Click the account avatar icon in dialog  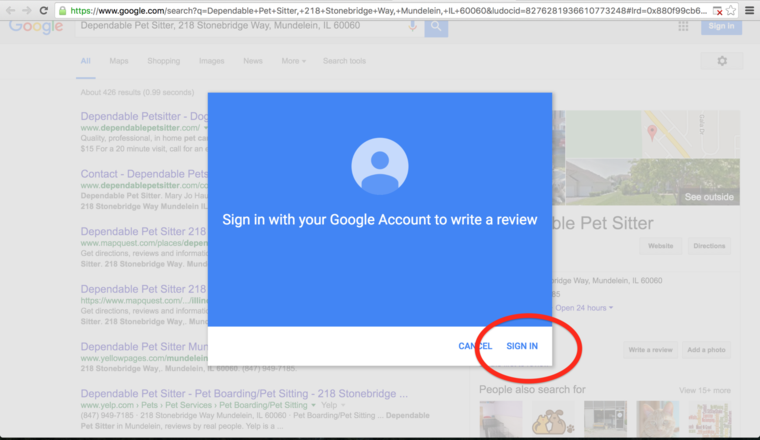coord(379,167)
